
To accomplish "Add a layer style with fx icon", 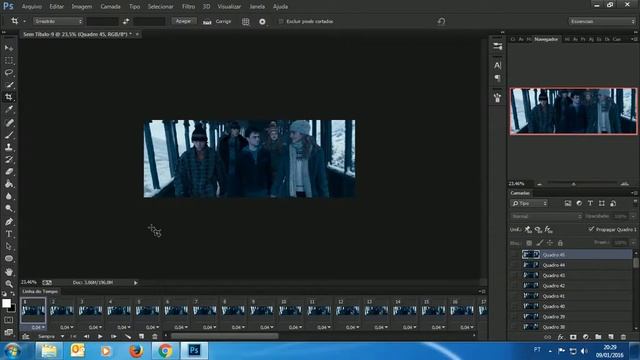I will 561,337.
